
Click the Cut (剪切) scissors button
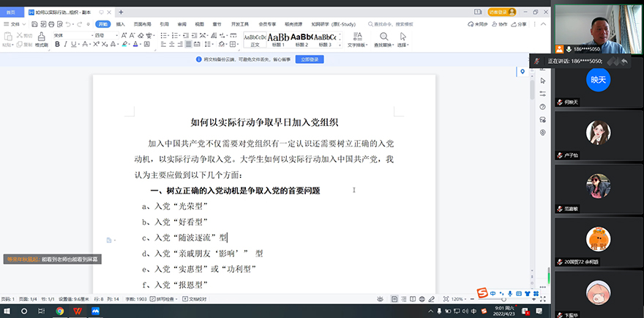[x=24, y=36]
